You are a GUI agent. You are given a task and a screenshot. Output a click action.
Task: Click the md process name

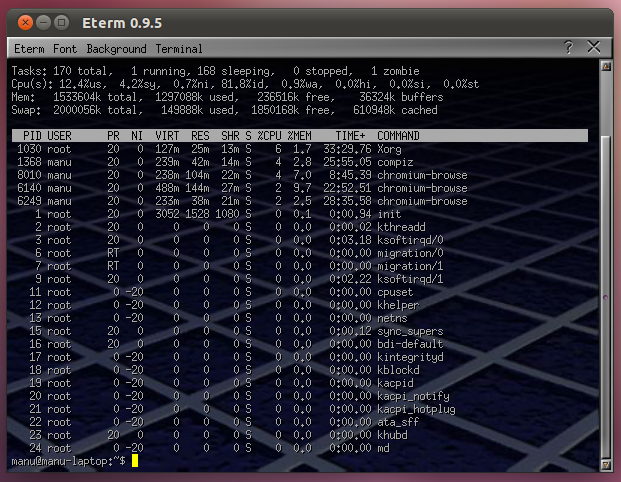point(383,448)
